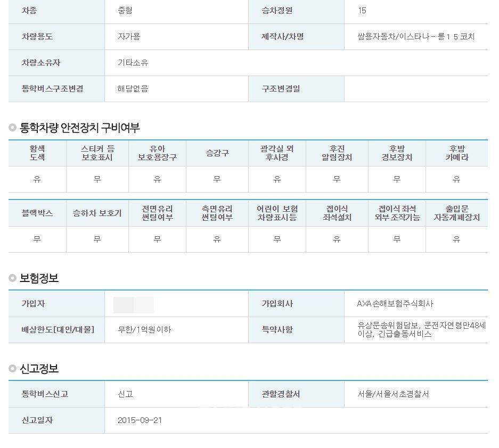Click the 가입회사 label
The width and height of the screenshot is (499, 448).
[x=277, y=304]
